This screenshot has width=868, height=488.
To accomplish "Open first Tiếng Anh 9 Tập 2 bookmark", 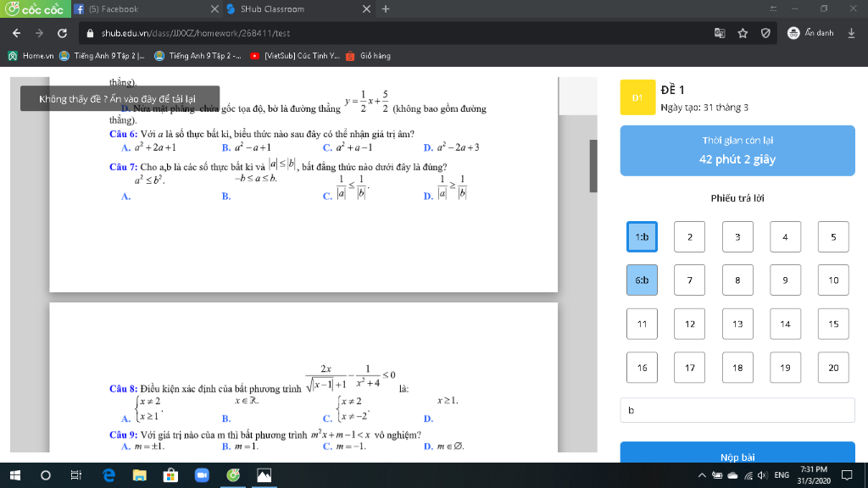I will [102, 56].
